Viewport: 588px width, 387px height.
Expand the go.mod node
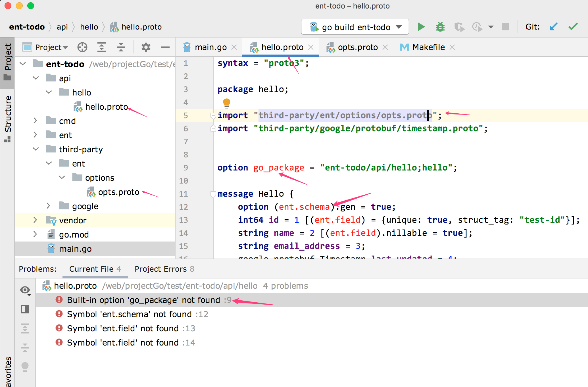click(35, 234)
